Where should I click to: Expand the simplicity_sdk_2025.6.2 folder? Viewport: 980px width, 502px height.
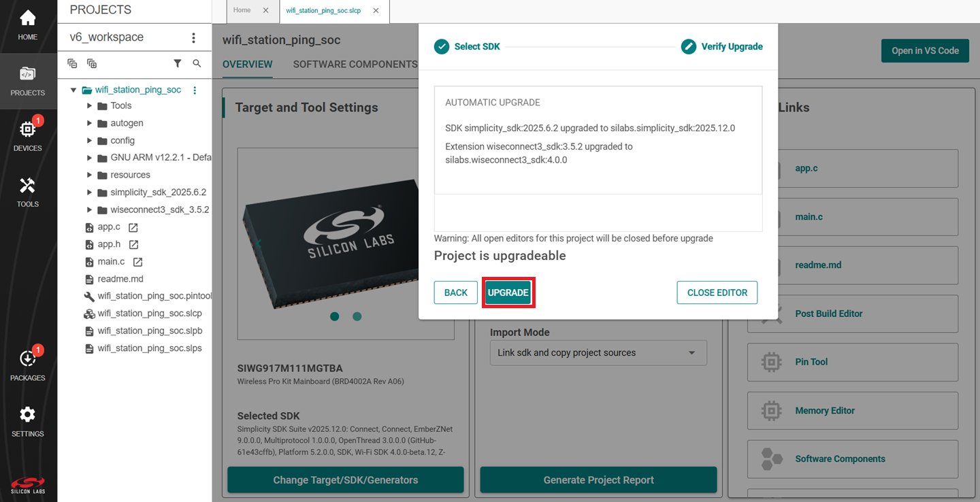click(89, 193)
